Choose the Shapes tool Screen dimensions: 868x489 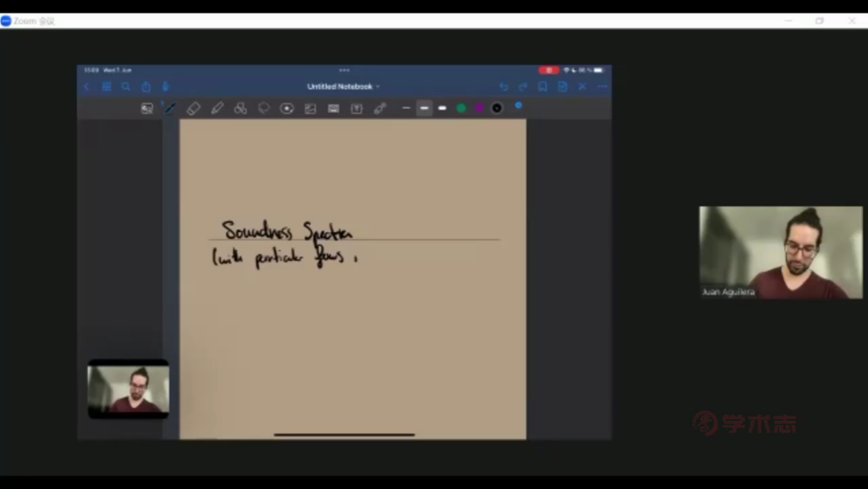click(x=240, y=108)
